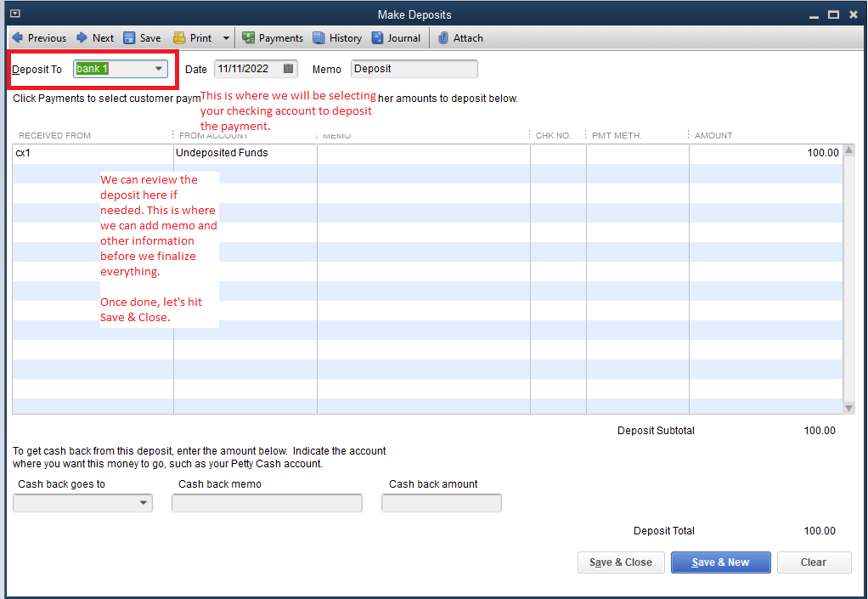Click the Attach file icon
This screenshot has width=868, height=599.
(460, 37)
